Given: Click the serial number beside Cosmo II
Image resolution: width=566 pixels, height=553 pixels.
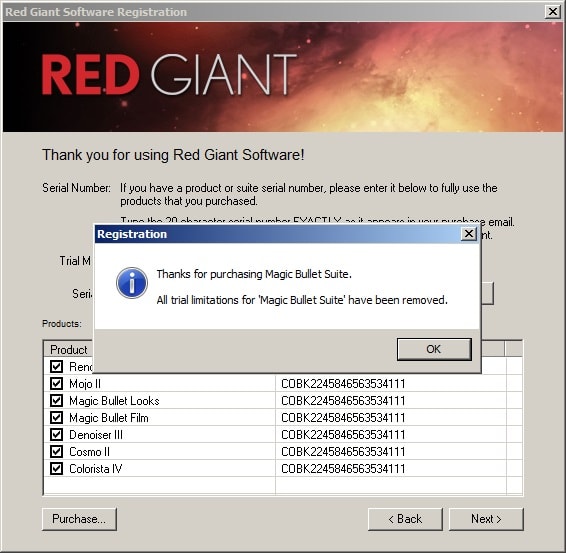Looking at the screenshot, I should [343, 452].
